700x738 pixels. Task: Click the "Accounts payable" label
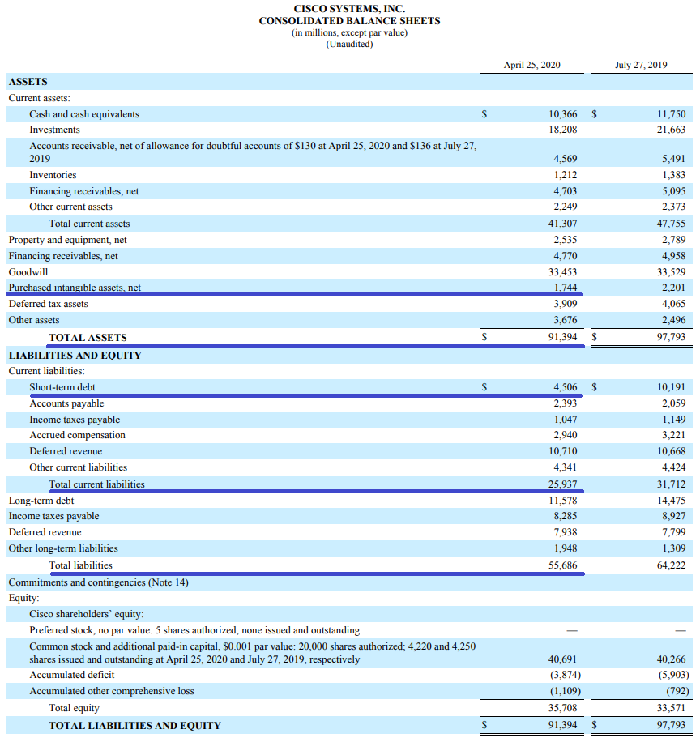tap(66, 403)
